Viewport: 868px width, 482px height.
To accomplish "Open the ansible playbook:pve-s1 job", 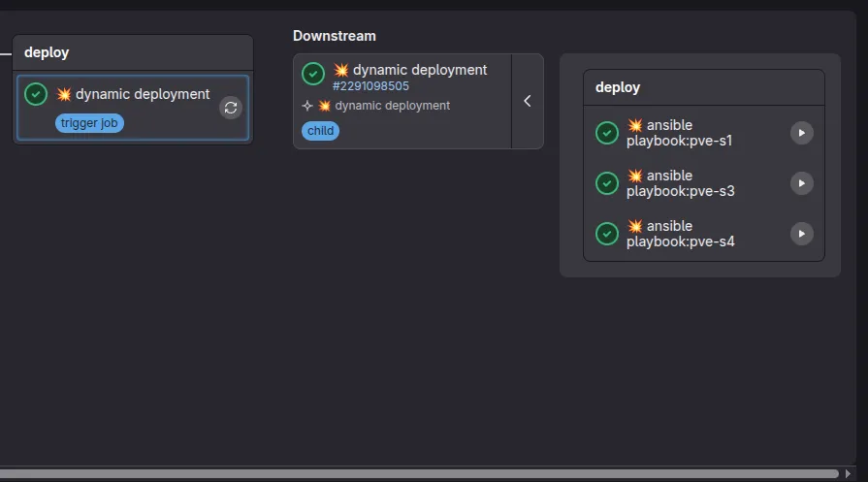I will pos(679,133).
